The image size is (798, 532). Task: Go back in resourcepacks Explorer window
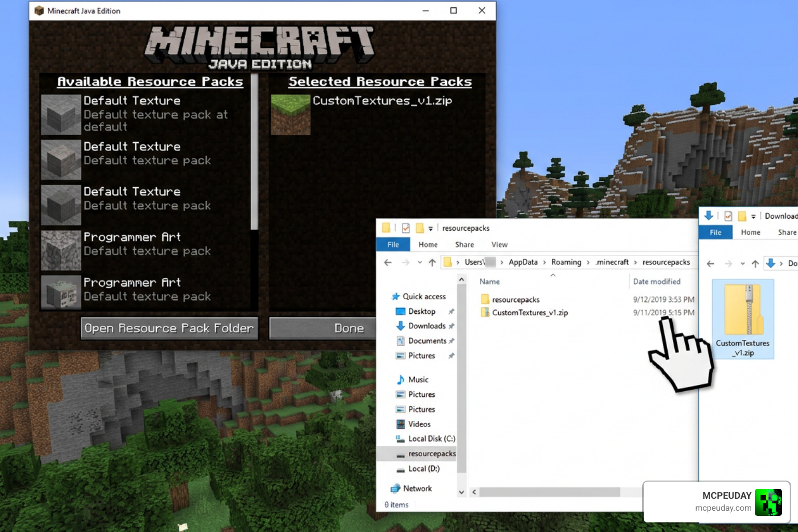click(388, 262)
